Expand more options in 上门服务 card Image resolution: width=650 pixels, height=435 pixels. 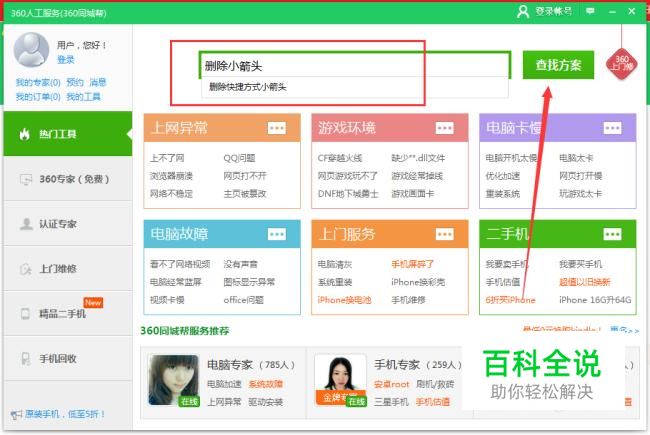(x=444, y=234)
